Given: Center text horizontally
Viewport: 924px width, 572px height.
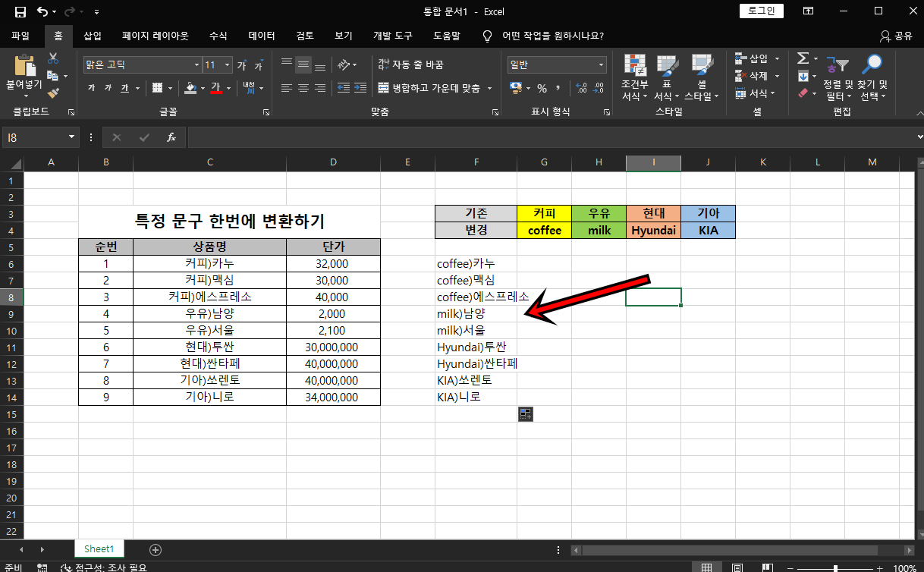Looking at the screenshot, I should pyautogui.click(x=303, y=88).
